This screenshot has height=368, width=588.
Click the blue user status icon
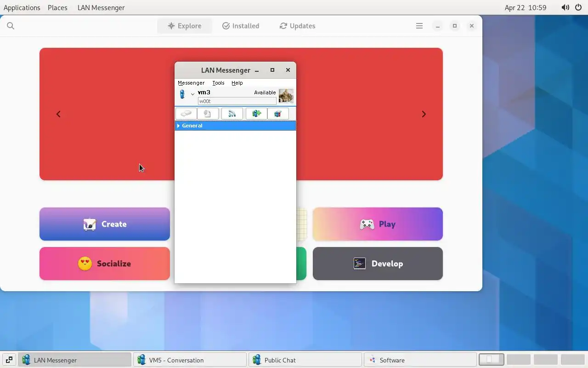click(x=182, y=94)
